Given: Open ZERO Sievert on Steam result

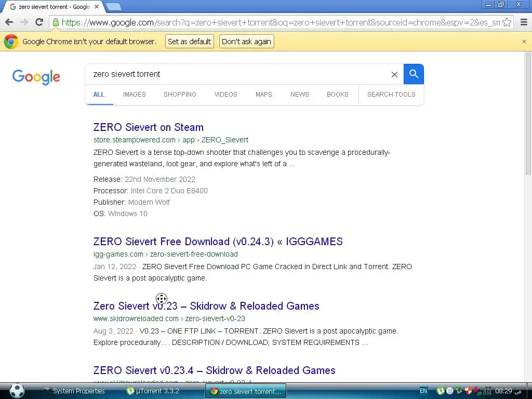Looking at the screenshot, I should pos(148,127).
